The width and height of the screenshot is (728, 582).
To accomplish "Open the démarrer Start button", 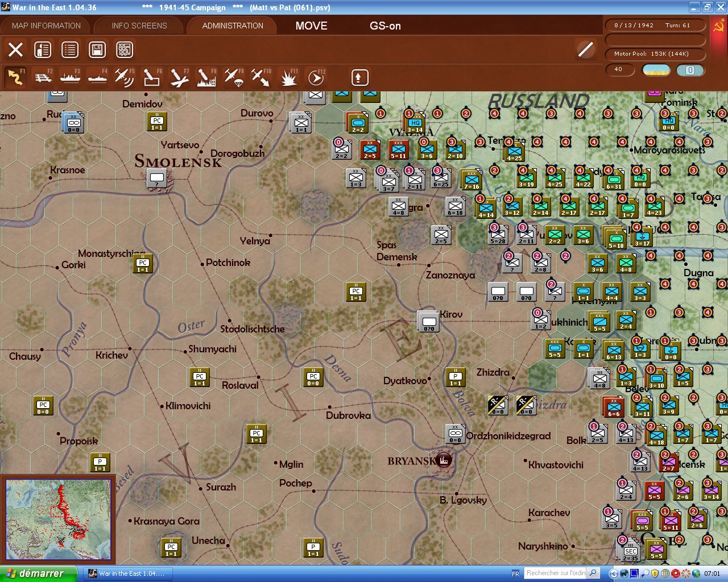I will pyautogui.click(x=38, y=573).
